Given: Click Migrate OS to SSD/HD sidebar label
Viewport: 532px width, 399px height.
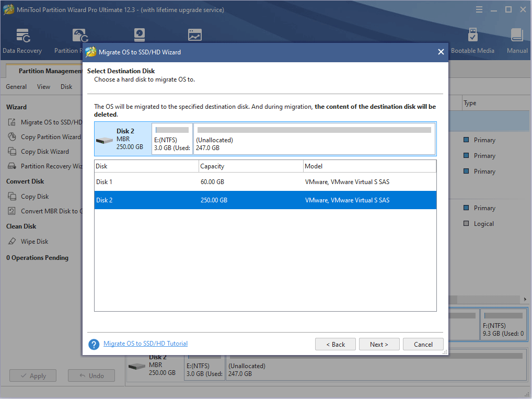Looking at the screenshot, I should pos(52,122).
